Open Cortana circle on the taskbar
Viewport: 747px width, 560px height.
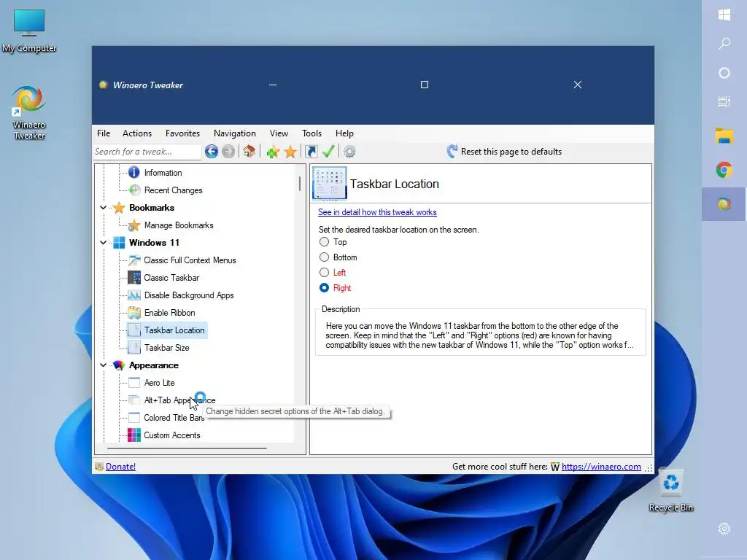[724, 73]
